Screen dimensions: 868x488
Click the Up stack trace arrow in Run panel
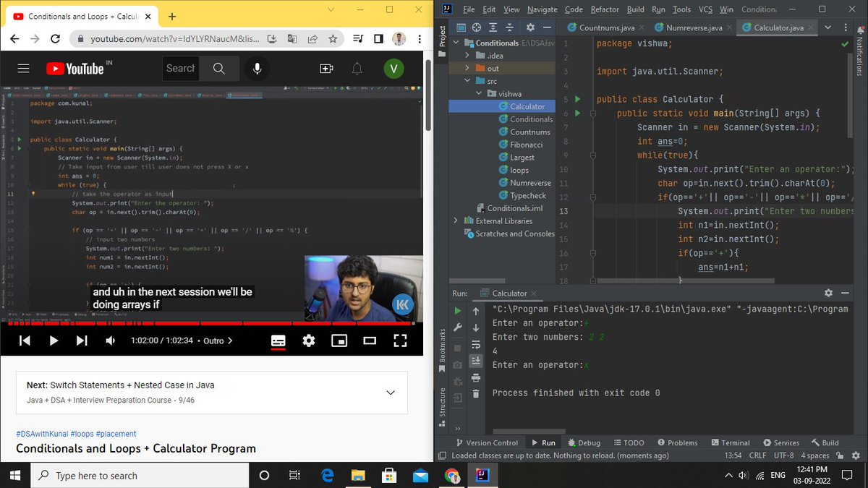click(x=476, y=311)
